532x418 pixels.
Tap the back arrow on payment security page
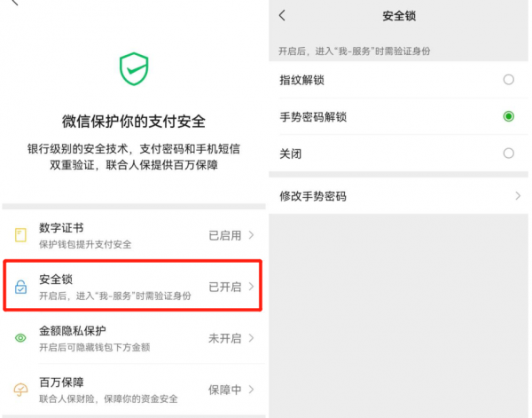coord(14,3)
